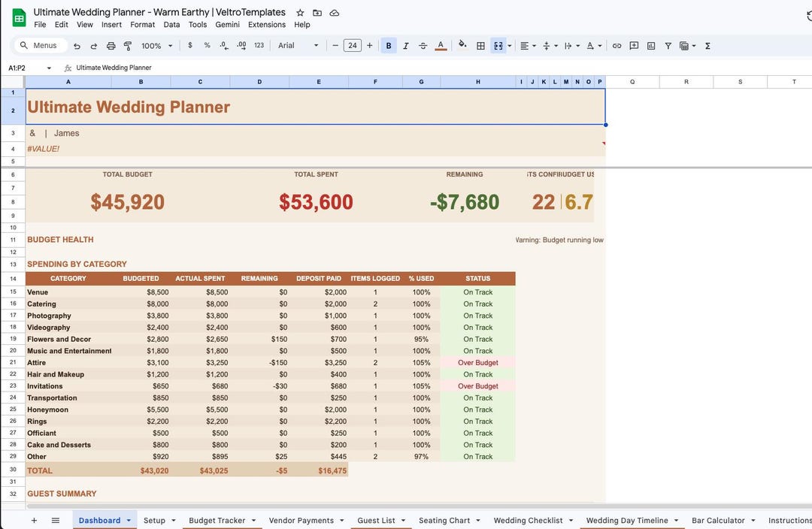Format as percent icon
The height and width of the screenshot is (529, 812).
[208, 46]
